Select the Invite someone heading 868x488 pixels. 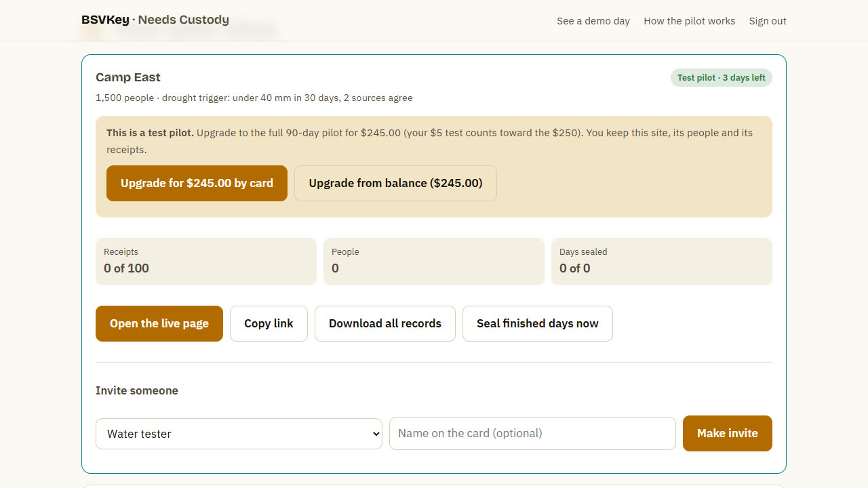[x=137, y=390]
